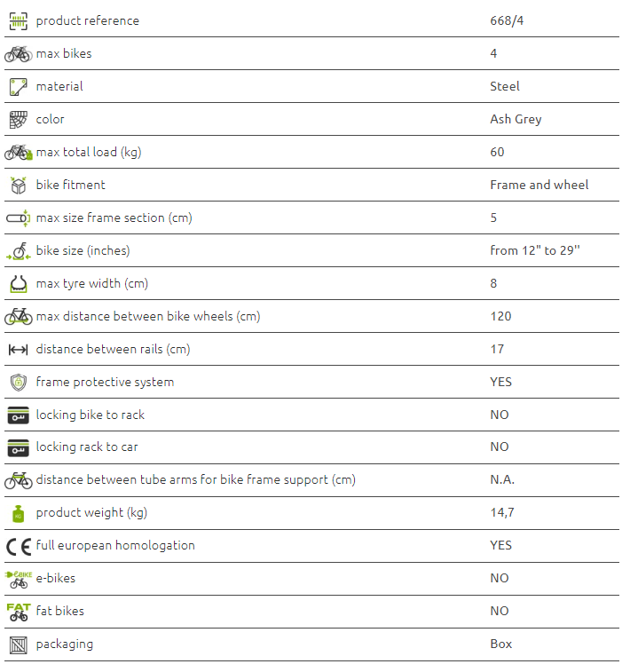Screen dimensions: 630x672
Task: Click the frame protective system shield icon
Action: pos(18,382)
